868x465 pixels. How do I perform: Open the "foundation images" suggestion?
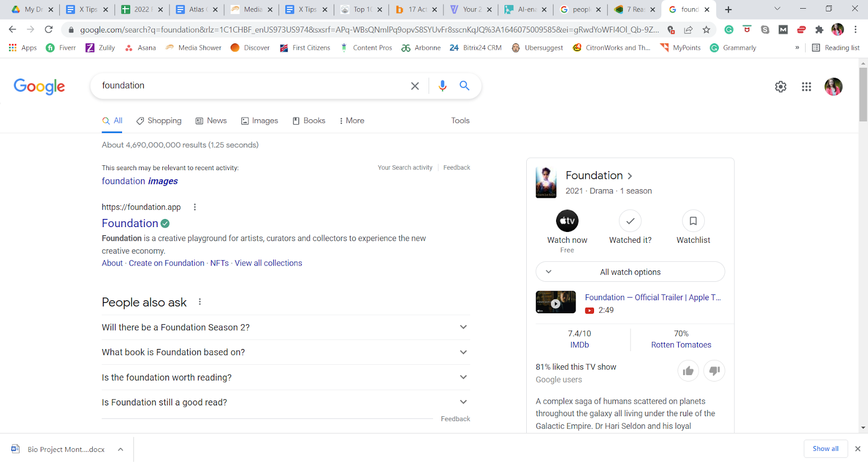coord(140,181)
